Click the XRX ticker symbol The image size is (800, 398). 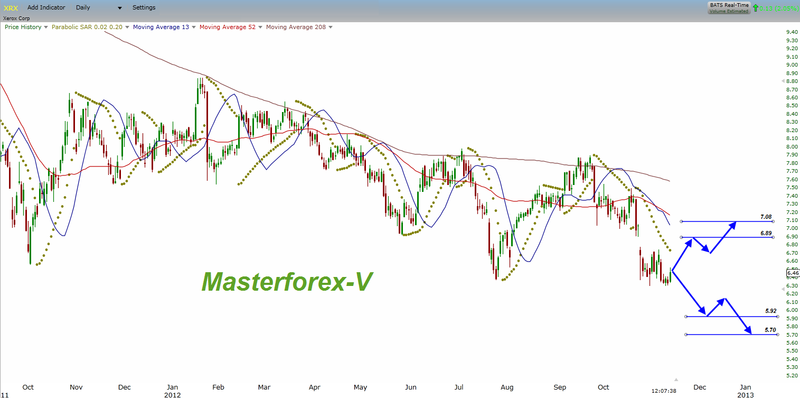(10, 8)
